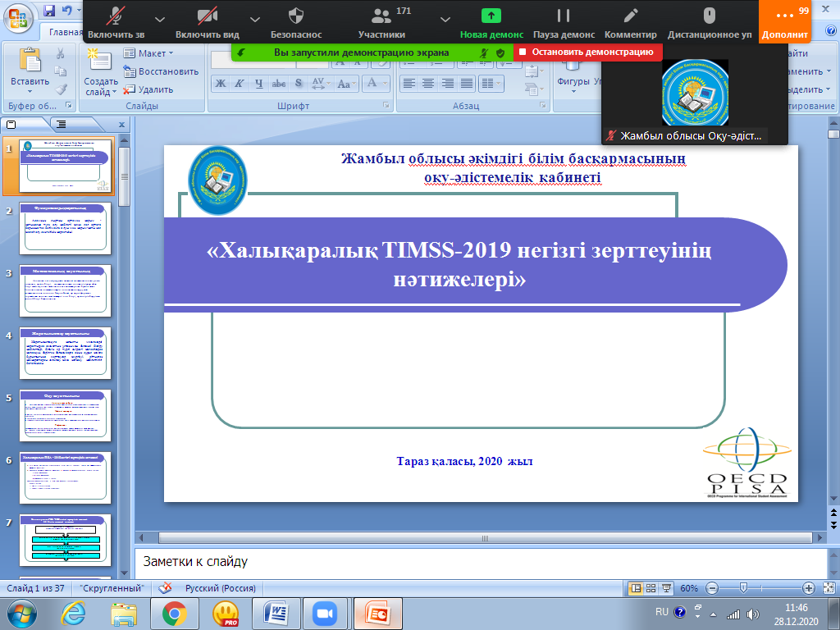Image resolution: width=840 pixels, height=630 pixels.
Task: Toggle italic (К) formatting
Action: [x=240, y=84]
